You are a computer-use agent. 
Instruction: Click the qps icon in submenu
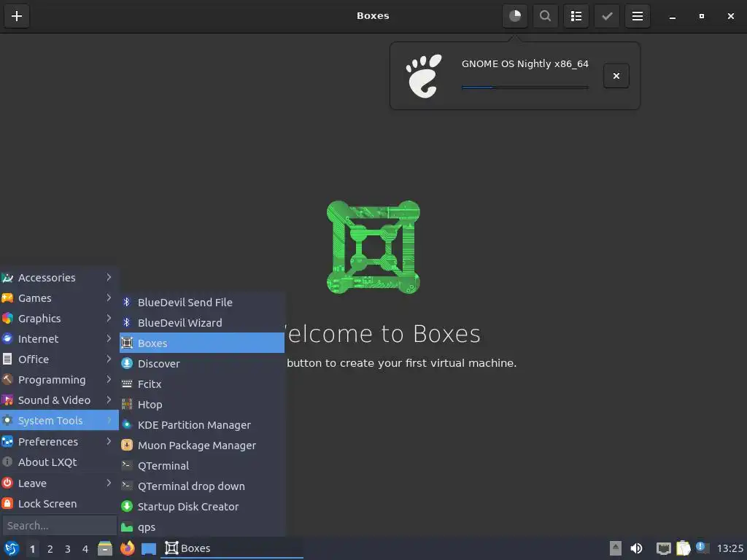[127, 527]
